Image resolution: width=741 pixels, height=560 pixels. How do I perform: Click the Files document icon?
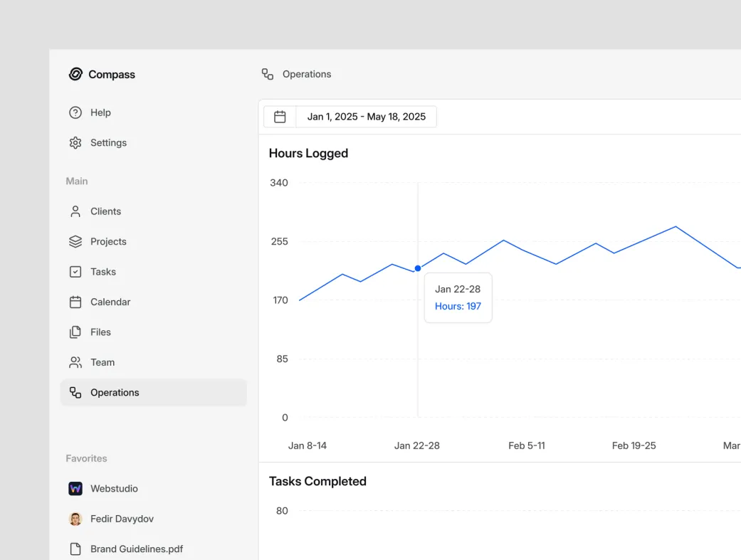click(75, 332)
